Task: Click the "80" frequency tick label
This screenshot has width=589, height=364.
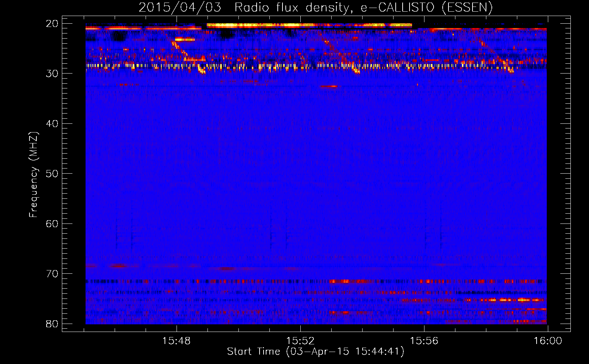Action: 52,324
